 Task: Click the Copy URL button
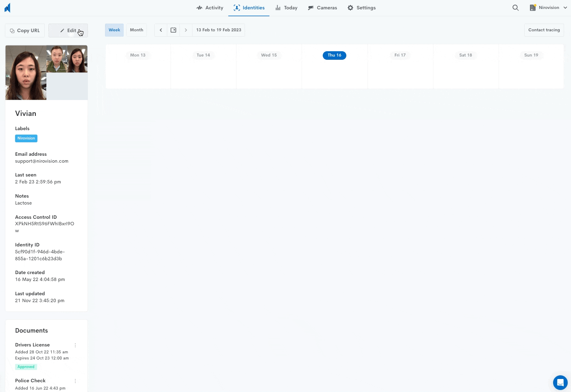point(24,30)
